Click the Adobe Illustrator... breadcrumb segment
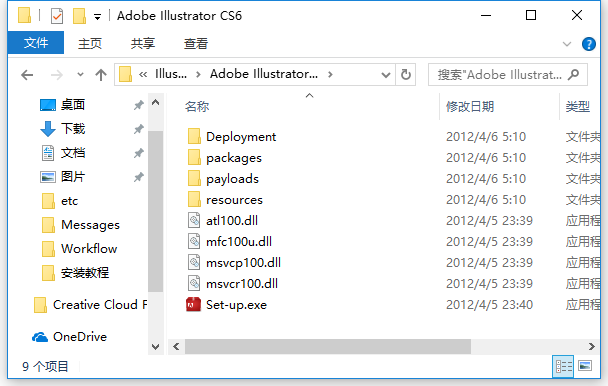608x386 pixels. (x=264, y=74)
